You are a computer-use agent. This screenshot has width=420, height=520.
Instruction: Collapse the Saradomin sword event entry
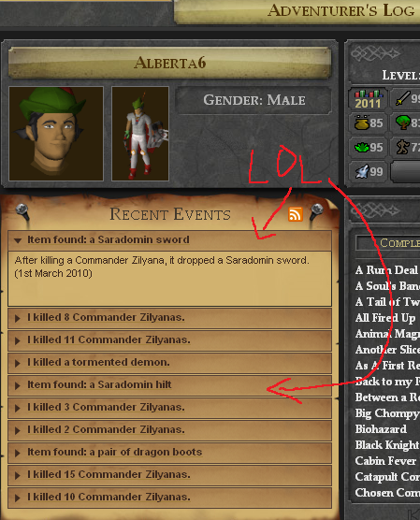tap(169, 240)
